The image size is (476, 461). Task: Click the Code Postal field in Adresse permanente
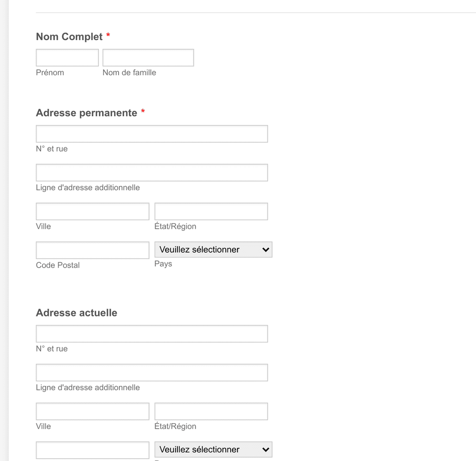[x=92, y=250]
